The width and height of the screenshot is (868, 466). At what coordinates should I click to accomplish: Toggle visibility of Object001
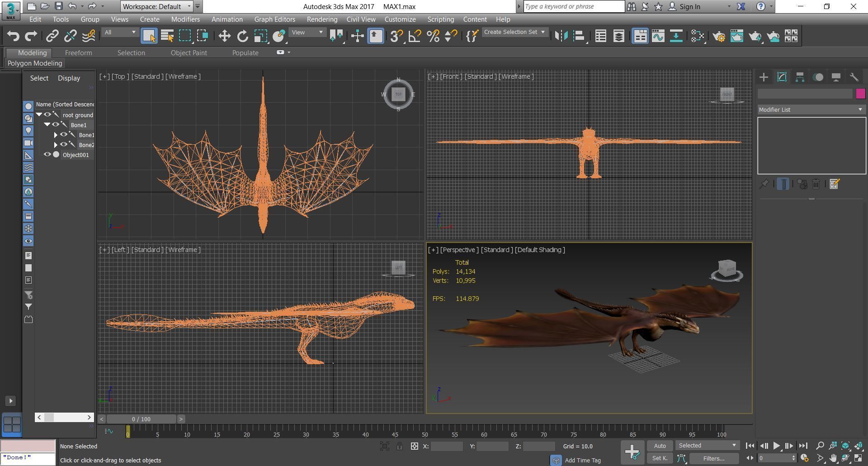pos(47,155)
